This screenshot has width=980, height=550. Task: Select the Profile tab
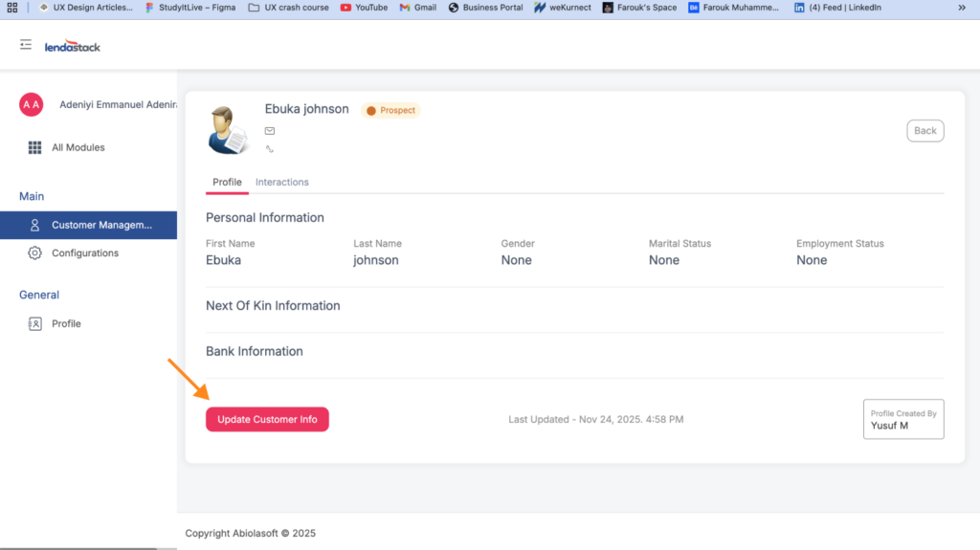227,182
